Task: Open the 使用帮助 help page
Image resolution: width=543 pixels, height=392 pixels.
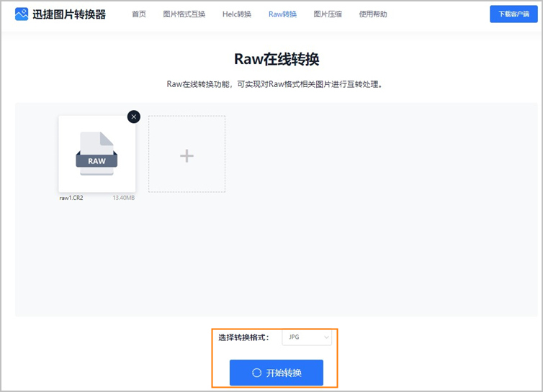Action: point(373,14)
